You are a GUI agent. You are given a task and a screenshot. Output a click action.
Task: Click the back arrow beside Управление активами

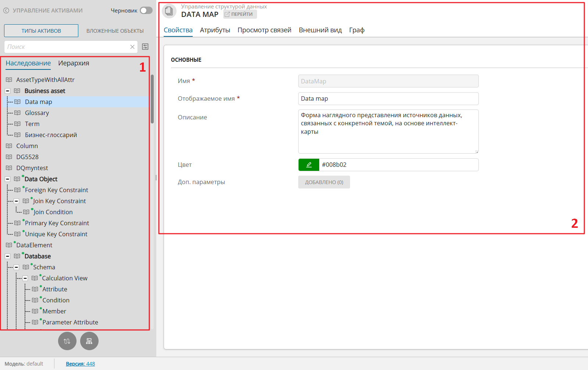pos(6,11)
